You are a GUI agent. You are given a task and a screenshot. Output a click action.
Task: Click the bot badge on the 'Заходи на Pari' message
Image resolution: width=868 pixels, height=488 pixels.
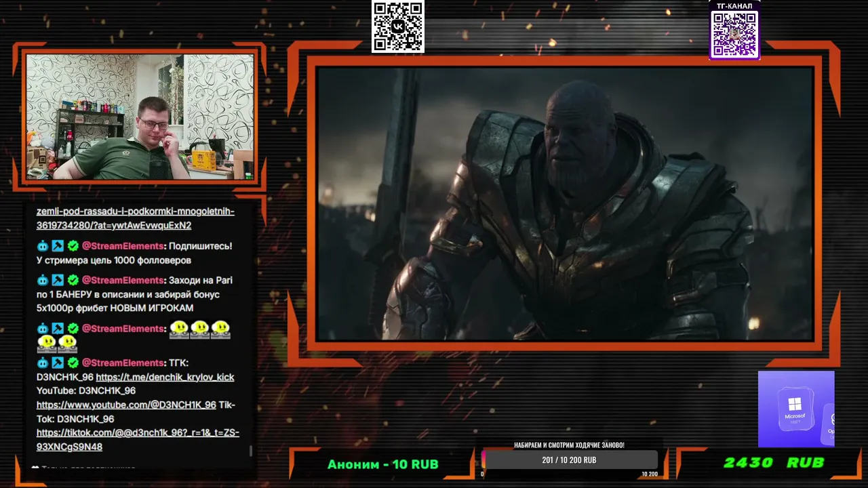pyautogui.click(x=42, y=280)
